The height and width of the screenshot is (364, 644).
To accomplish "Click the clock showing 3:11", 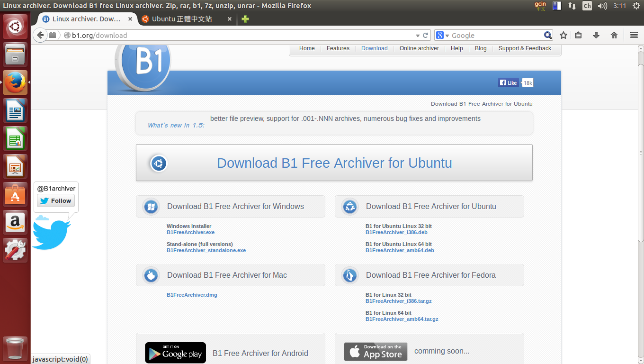I will (619, 6).
